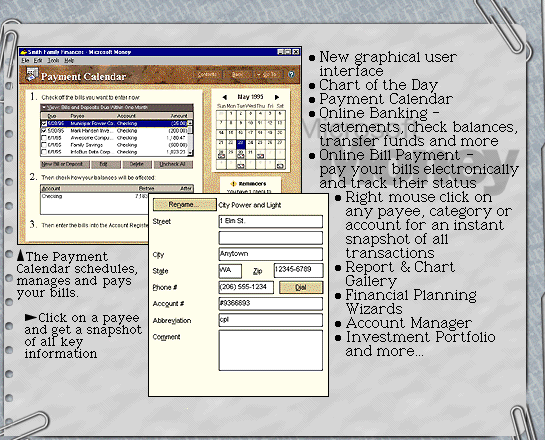This screenshot has height=440, width=545.
Task: Sort bills by the Amount column header
Action: [x=179, y=116]
